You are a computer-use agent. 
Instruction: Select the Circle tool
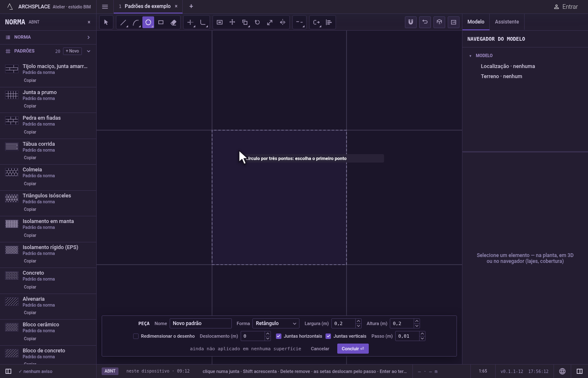point(148,22)
